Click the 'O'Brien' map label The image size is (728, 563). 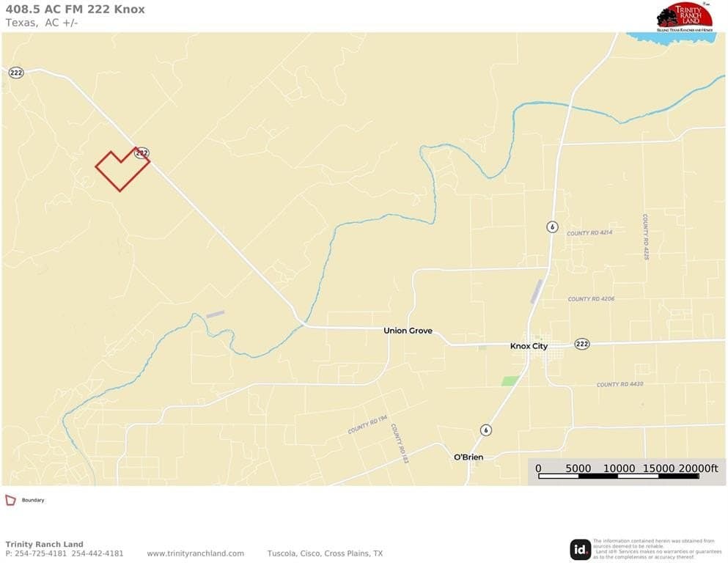[468, 457]
